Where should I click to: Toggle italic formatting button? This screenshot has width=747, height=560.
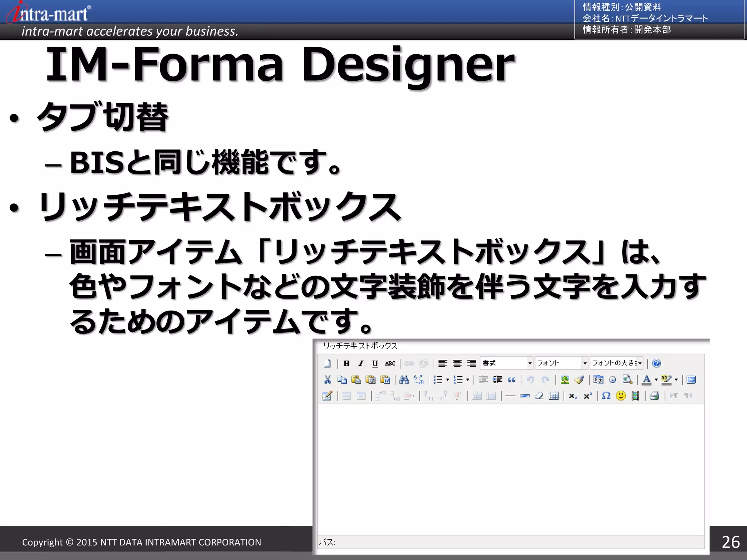pyautogui.click(x=361, y=363)
